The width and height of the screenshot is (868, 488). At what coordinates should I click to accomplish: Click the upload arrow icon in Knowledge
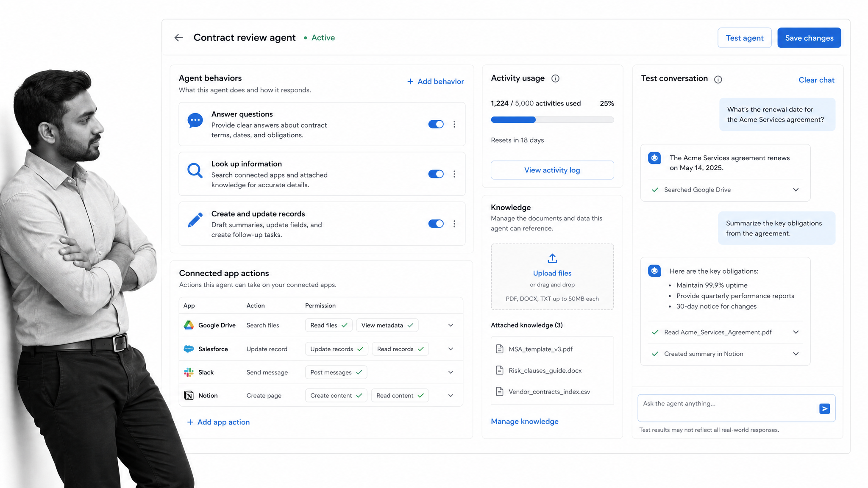pyautogui.click(x=552, y=258)
